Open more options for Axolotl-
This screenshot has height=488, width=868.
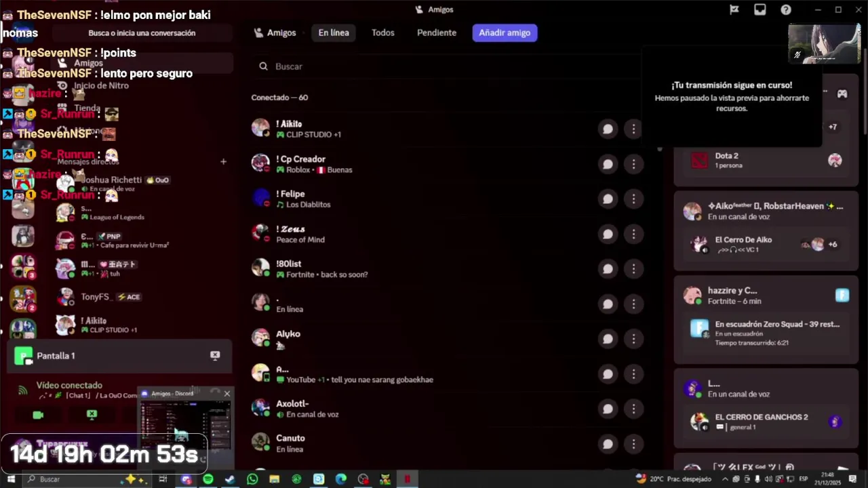tap(633, 409)
